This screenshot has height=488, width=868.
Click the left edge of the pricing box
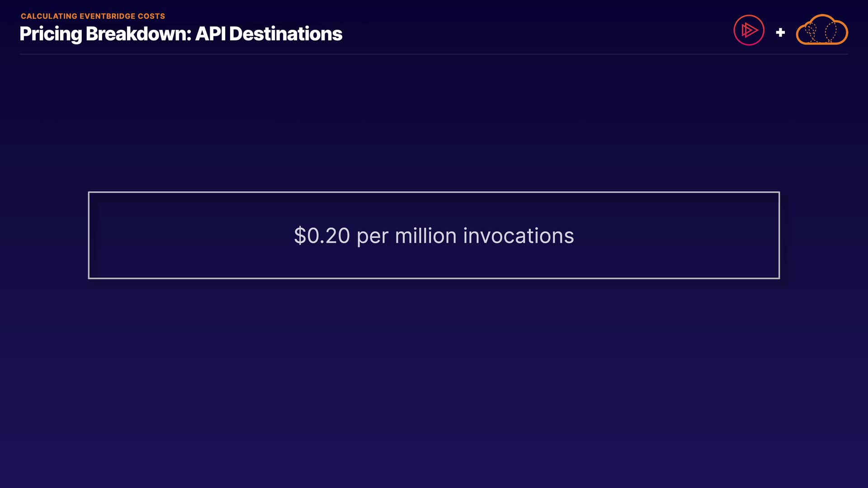(89, 235)
